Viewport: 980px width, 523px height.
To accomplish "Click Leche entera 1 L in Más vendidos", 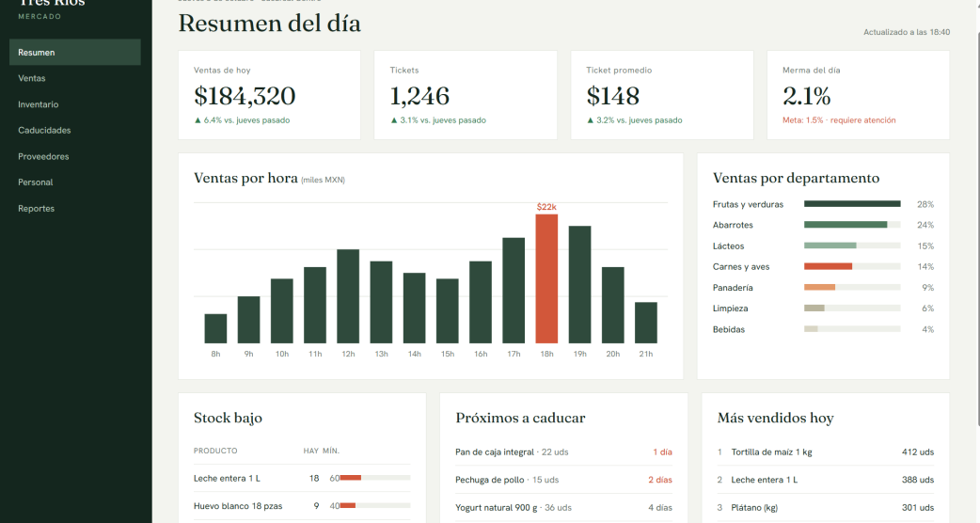I will [x=765, y=480].
